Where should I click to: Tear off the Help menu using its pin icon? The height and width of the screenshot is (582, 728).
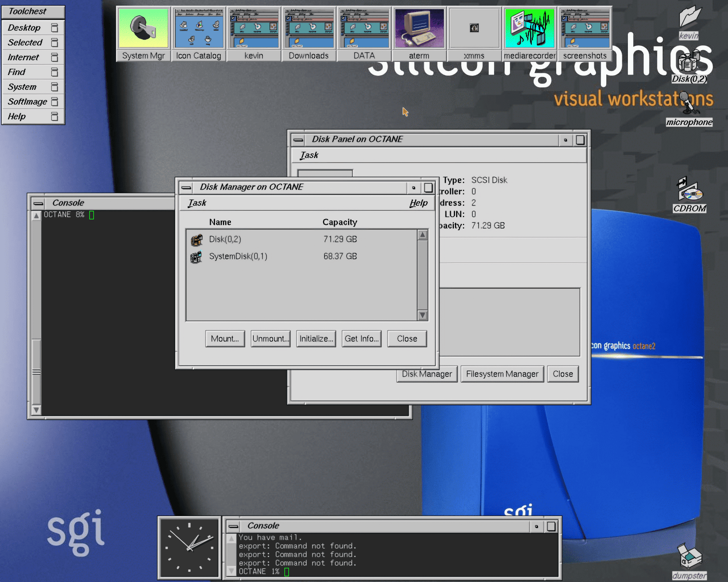[x=55, y=116]
